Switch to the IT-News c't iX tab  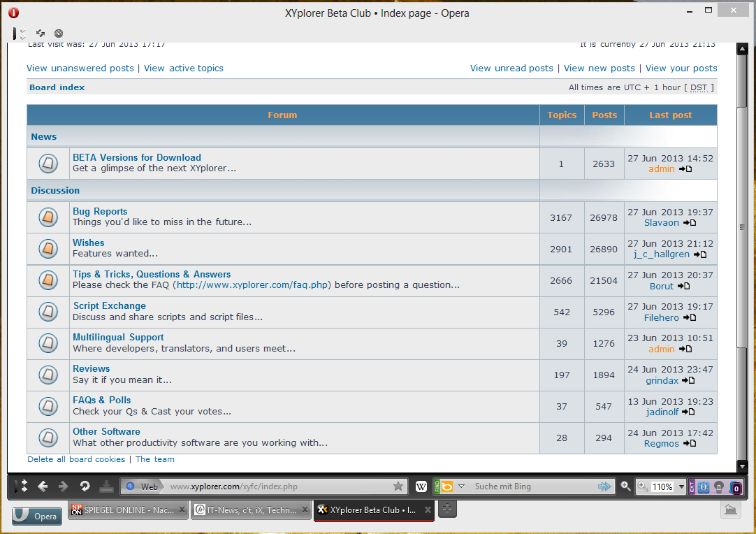tap(246, 510)
